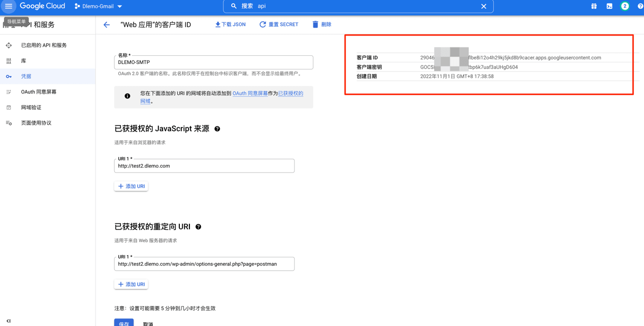Collapse the sidebar with bottom-left arrow
644x326 pixels.
[x=9, y=321]
